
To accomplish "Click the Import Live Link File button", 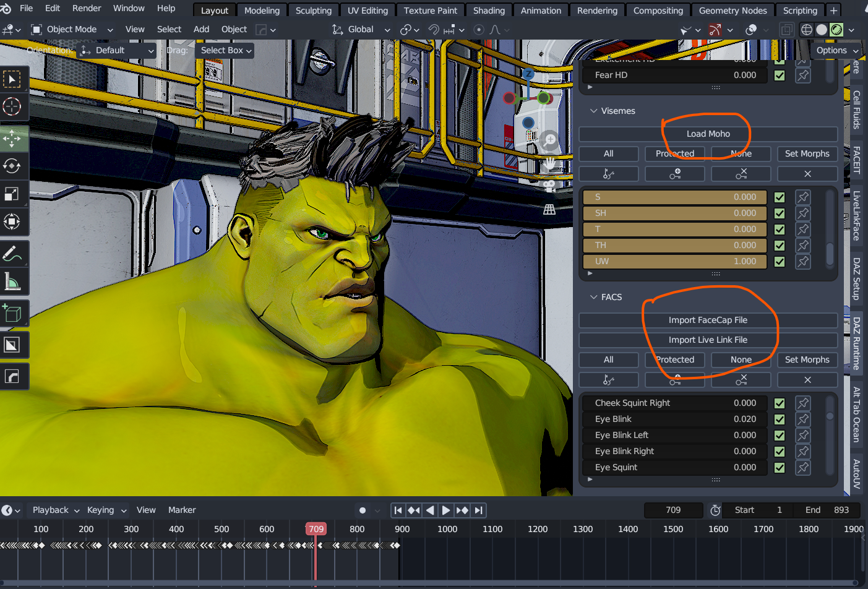I will [708, 340].
